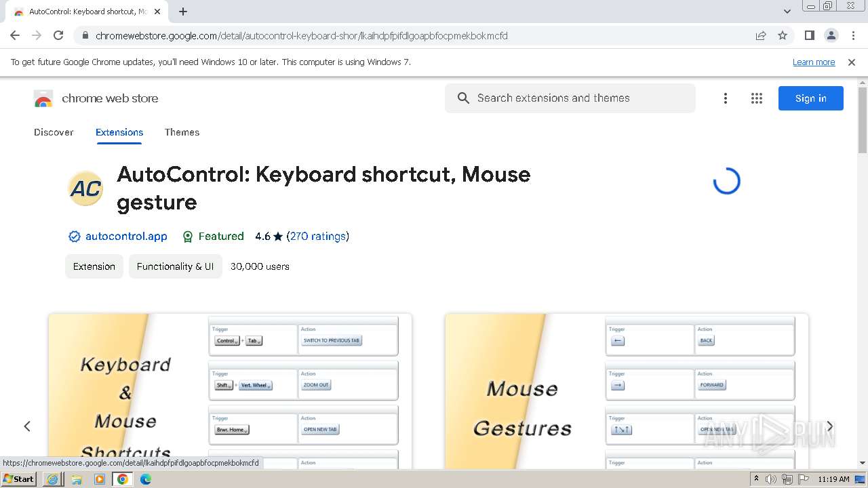Click the search magnifier icon
This screenshot has width=868, height=488.
(x=463, y=98)
